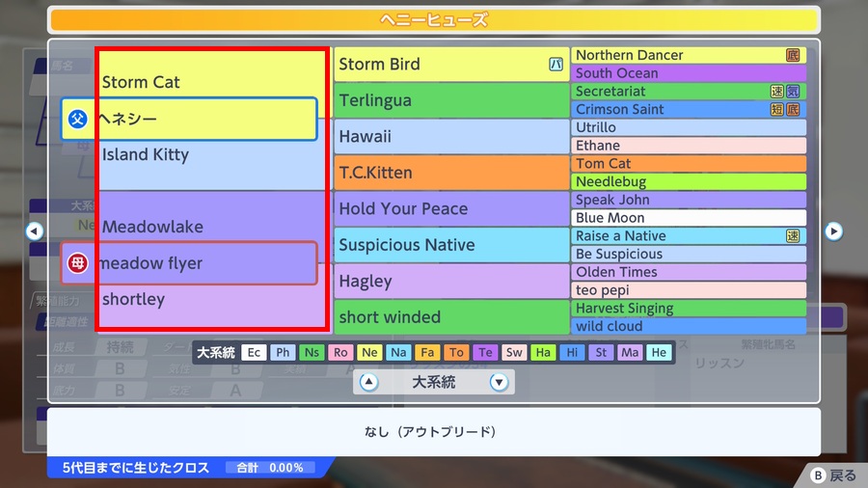Image resolution: width=868 pixels, height=488 pixels.
Task: Click the 底 badge on Crimson Saint
Action: coord(793,109)
